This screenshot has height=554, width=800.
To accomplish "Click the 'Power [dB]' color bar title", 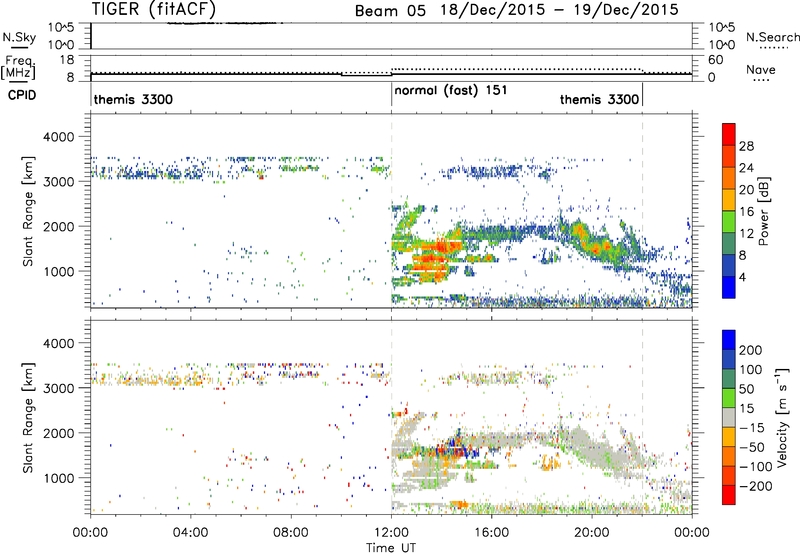I will [x=764, y=211].
